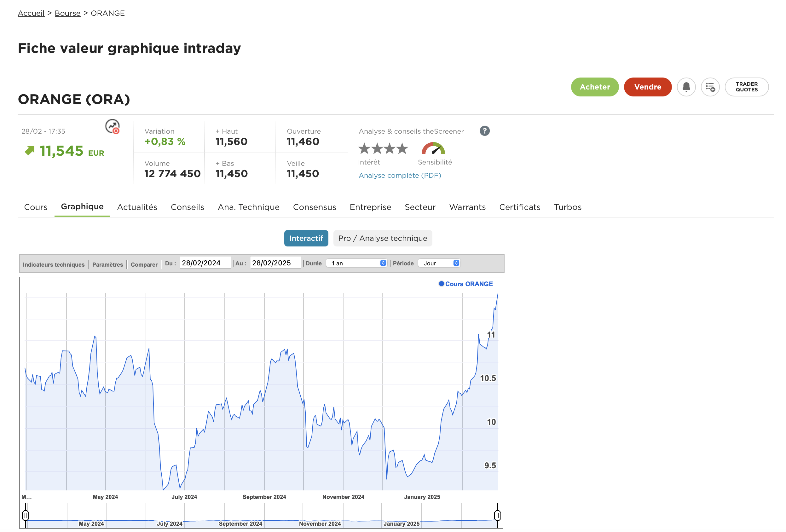Screen dimensions: 786x532
Task: Go to the Bourse breadcrumb
Action: coord(68,13)
